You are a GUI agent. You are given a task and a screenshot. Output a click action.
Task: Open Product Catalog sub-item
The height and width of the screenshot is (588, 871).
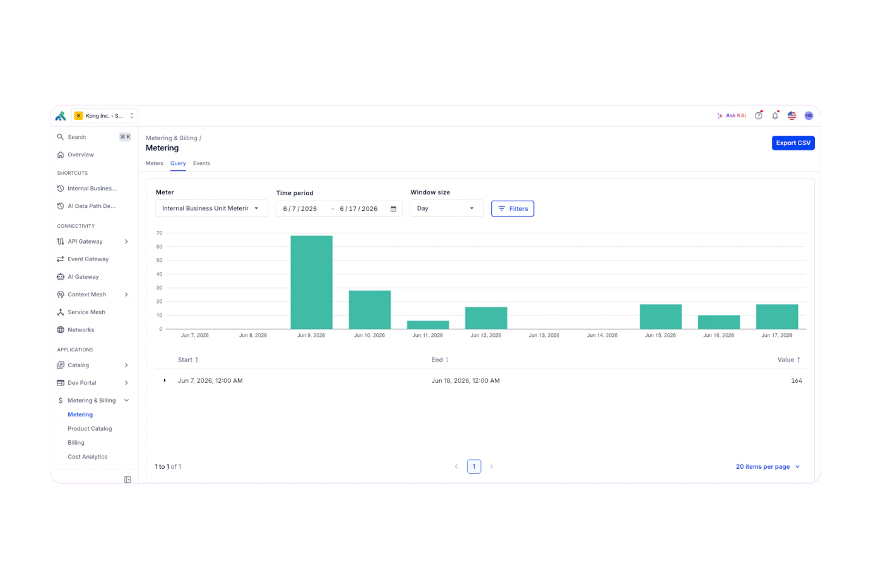click(90, 429)
